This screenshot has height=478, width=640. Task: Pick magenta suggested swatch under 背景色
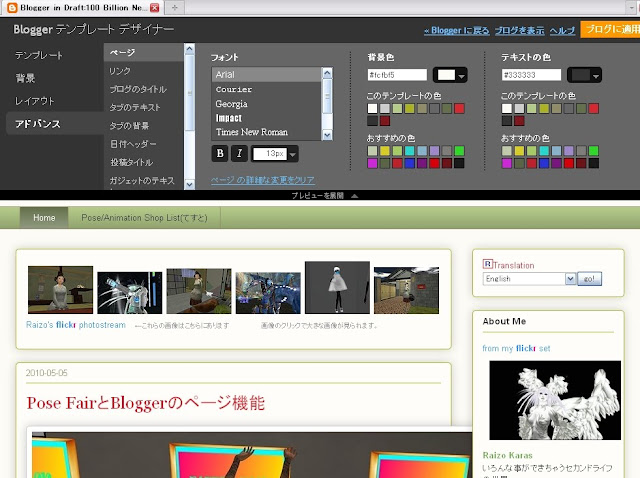372,163
